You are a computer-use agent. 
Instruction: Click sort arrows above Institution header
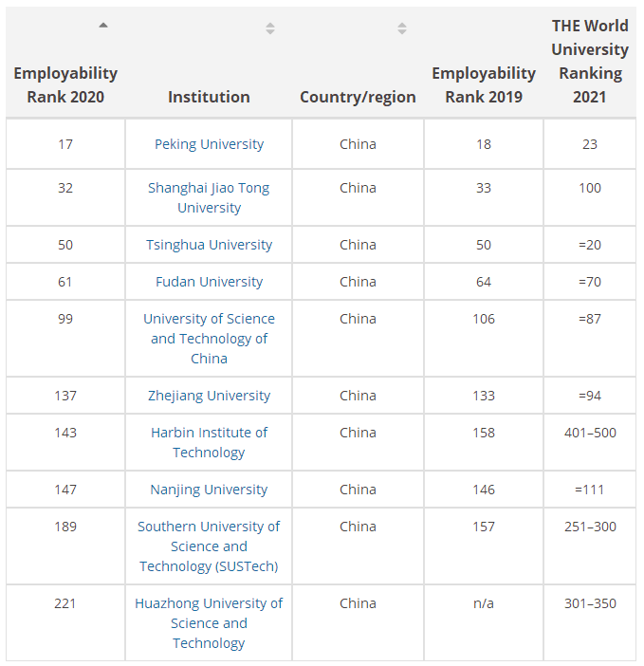pyautogui.click(x=270, y=28)
